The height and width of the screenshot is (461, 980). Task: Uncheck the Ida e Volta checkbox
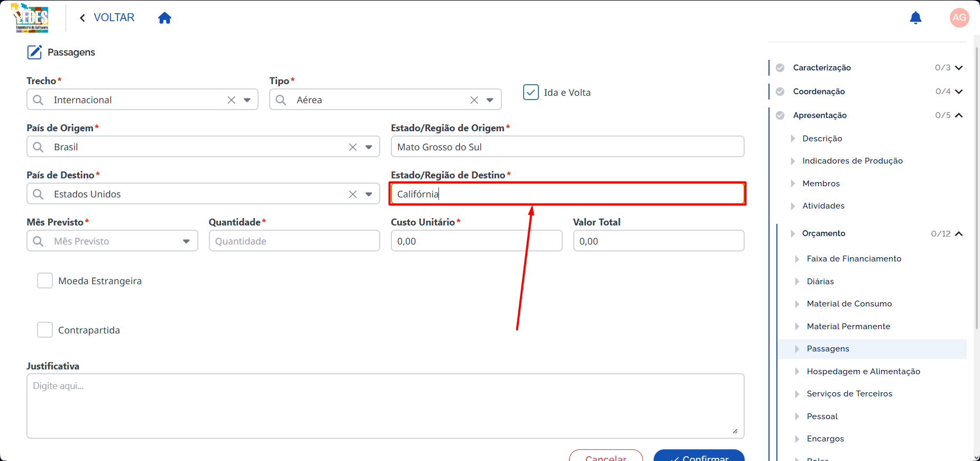pyautogui.click(x=531, y=92)
